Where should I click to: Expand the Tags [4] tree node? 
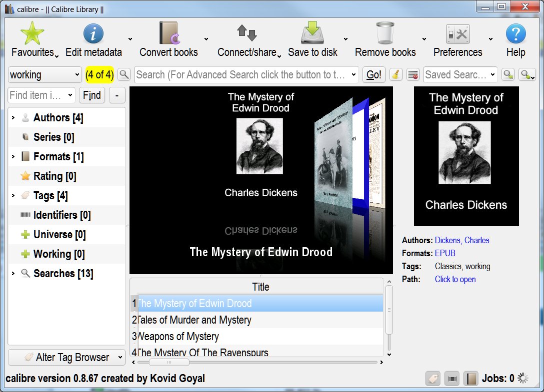pos(13,195)
